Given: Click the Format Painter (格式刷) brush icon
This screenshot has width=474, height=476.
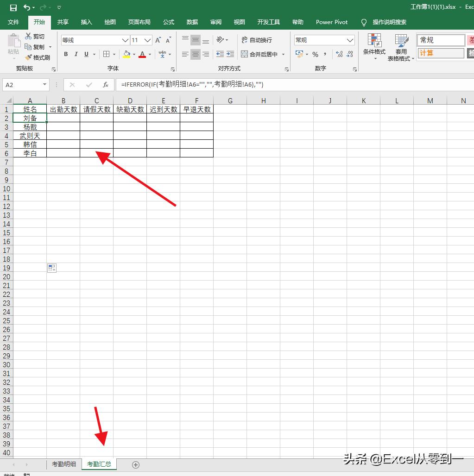Looking at the screenshot, I should tap(28, 57).
